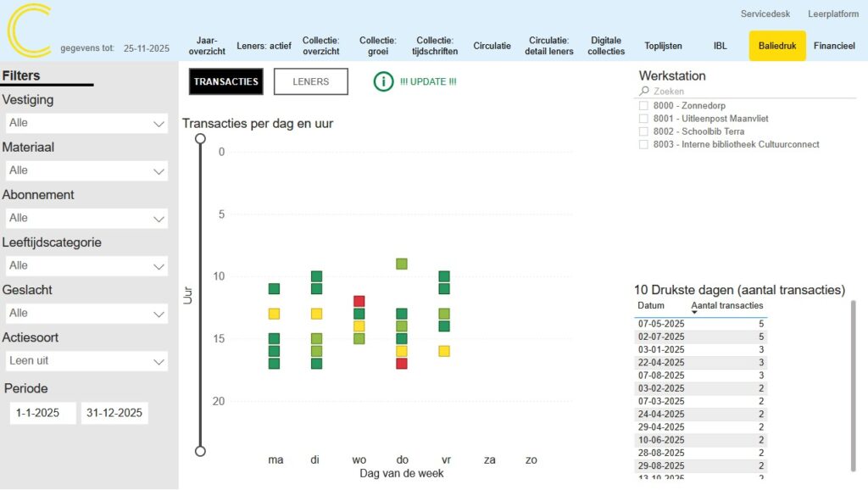Click the yellow square on vr column
Image resolution: width=868 pixels, height=490 pixels.
[x=444, y=351]
